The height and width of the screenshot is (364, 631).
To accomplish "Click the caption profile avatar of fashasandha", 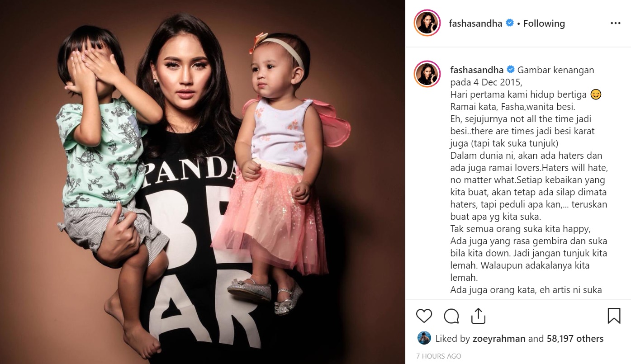I will click(x=427, y=74).
